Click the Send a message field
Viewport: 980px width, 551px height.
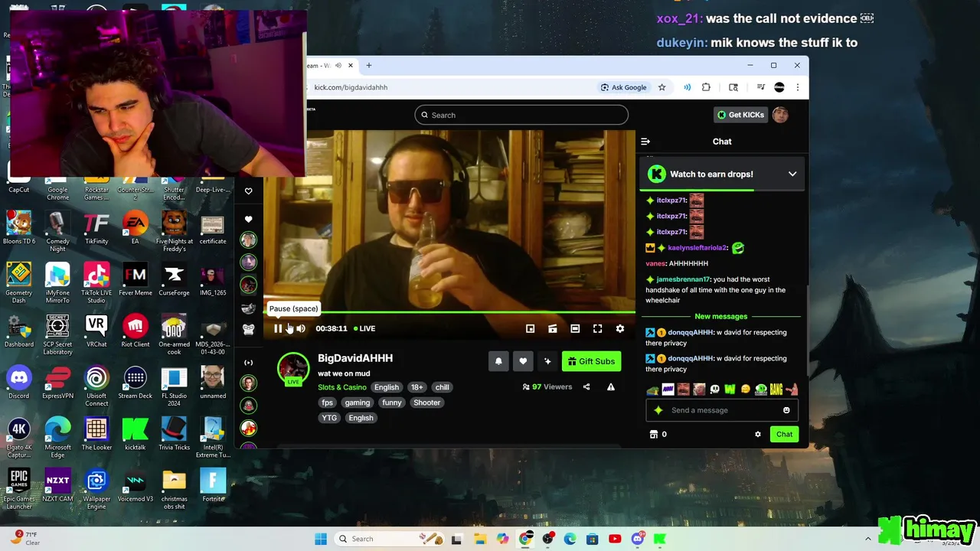point(722,410)
